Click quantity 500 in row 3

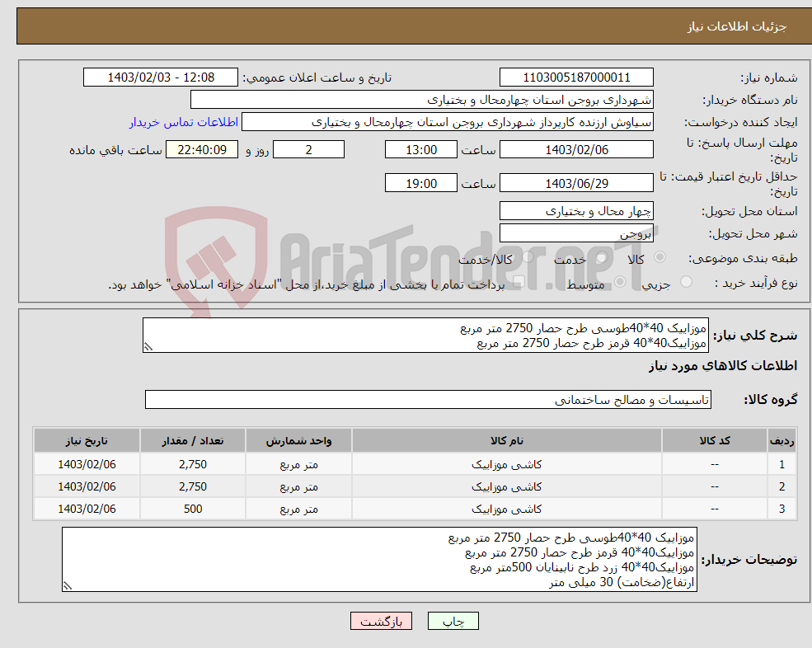[193, 509]
